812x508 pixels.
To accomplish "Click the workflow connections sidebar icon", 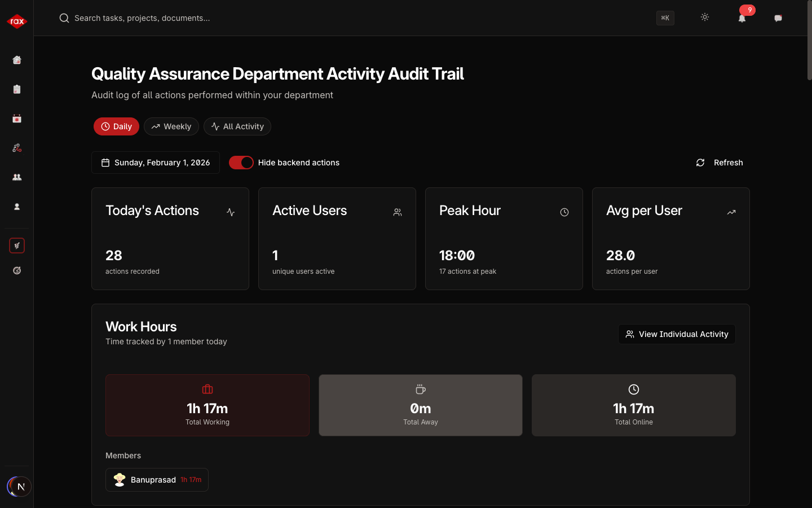I will point(16,148).
